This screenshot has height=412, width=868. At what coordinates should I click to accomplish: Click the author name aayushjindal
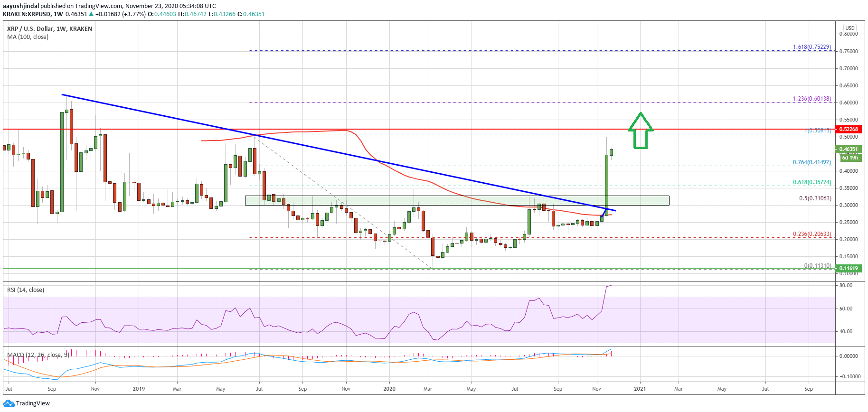click(21, 6)
